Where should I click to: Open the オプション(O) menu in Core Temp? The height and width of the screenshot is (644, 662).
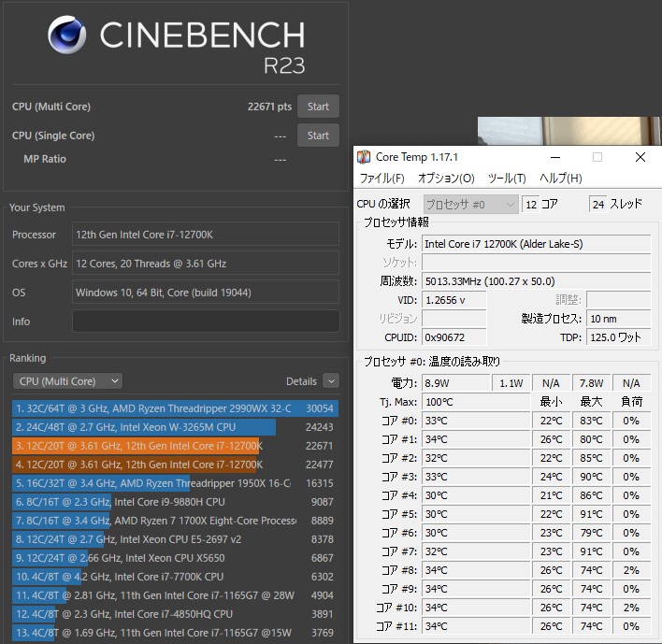click(x=446, y=179)
